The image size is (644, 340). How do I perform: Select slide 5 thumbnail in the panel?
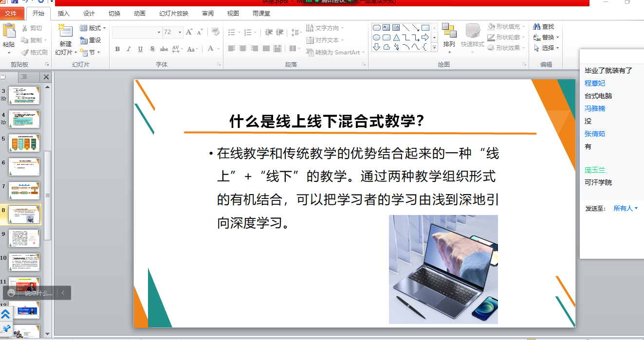point(24,143)
